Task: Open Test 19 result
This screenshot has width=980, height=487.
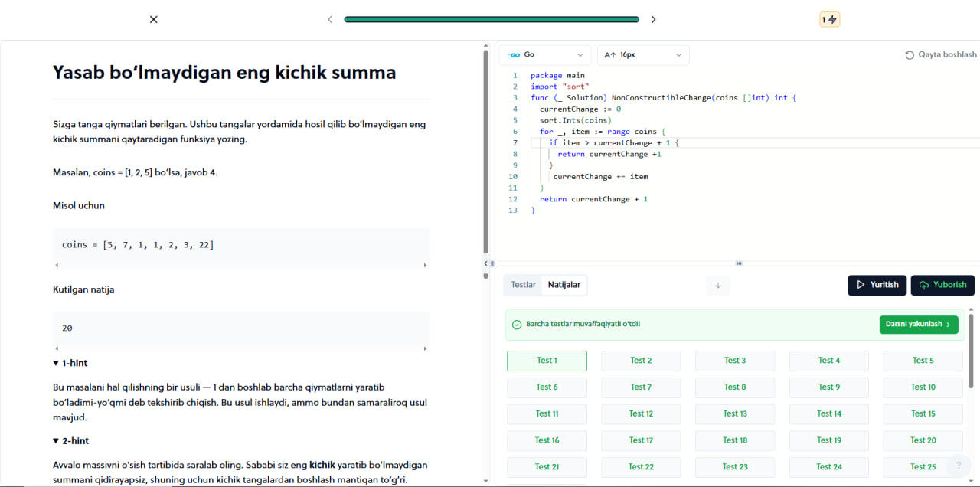Action: tap(829, 440)
